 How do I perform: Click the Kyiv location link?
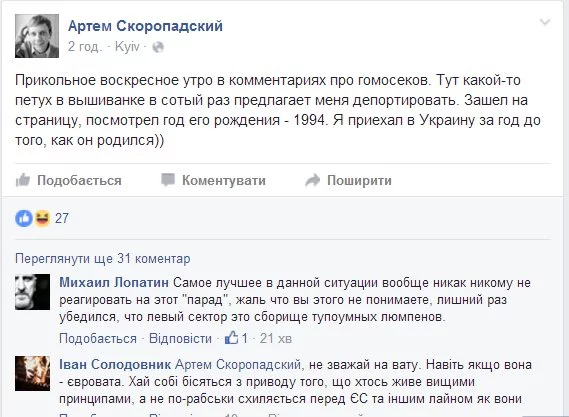tap(127, 47)
